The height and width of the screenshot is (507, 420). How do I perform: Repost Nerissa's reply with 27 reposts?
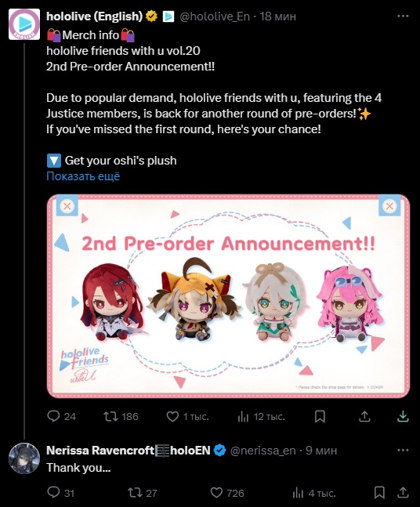135,492
